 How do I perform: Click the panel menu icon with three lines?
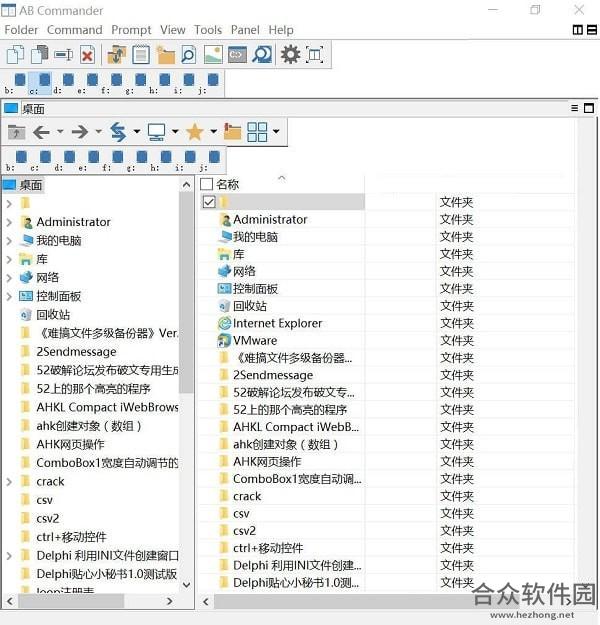pyautogui.click(x=574, y=108)
